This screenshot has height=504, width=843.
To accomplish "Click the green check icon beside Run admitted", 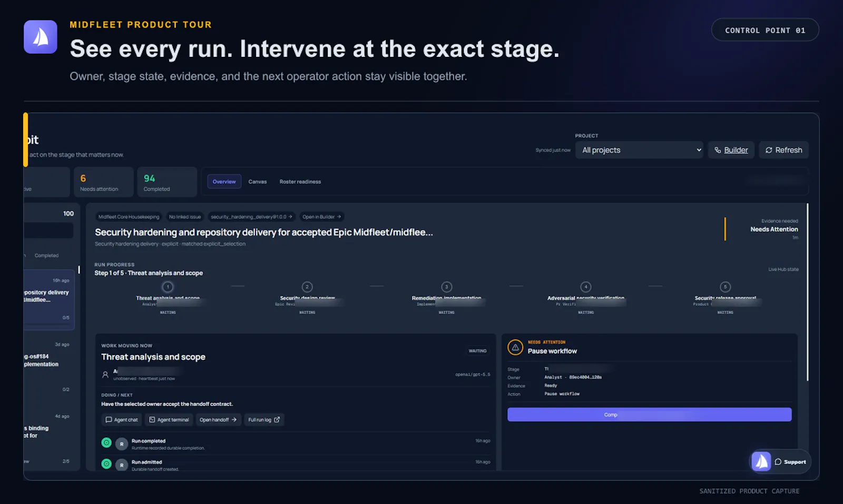I will coord(106,464).
